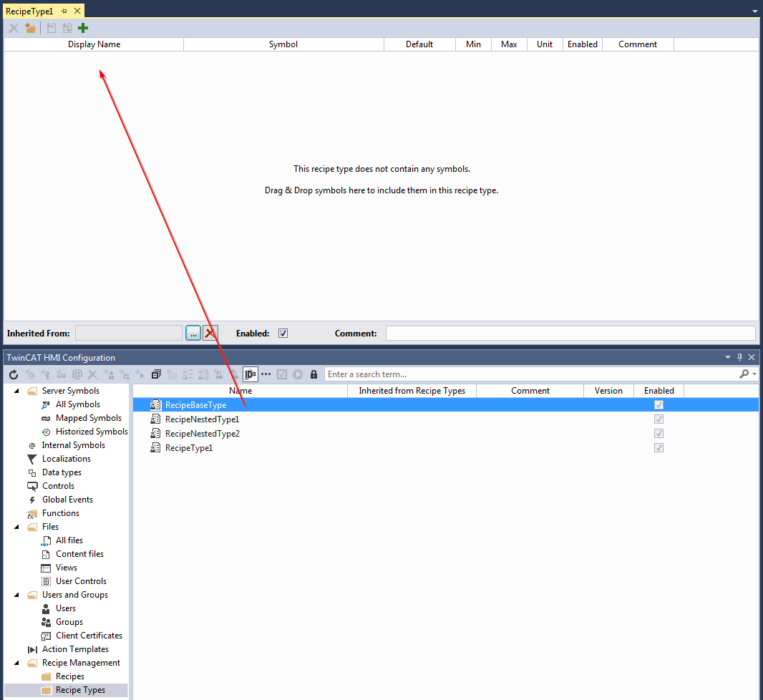Click the RecipeBaseType row icon
The image size is (763, 700).
click(x=155, y=404)
